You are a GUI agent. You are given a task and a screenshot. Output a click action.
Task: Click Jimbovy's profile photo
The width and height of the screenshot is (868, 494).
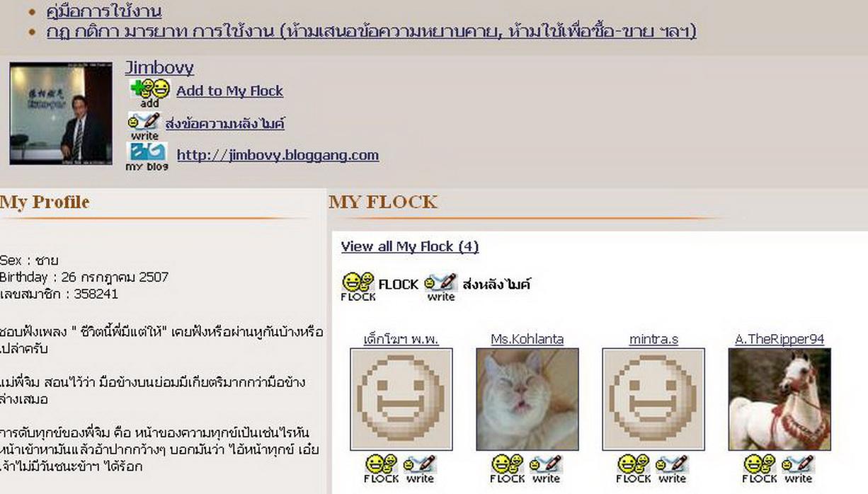tap(61, 114)
